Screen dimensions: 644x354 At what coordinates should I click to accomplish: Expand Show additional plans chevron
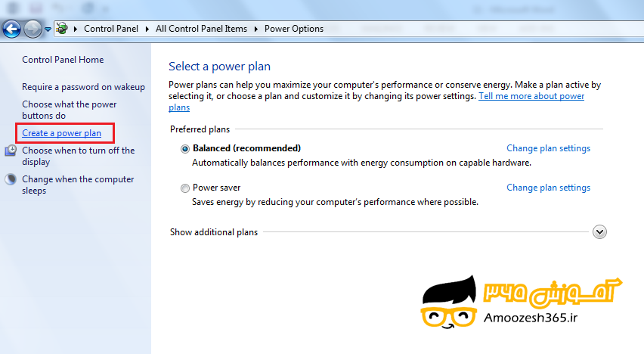coord(599,232)
